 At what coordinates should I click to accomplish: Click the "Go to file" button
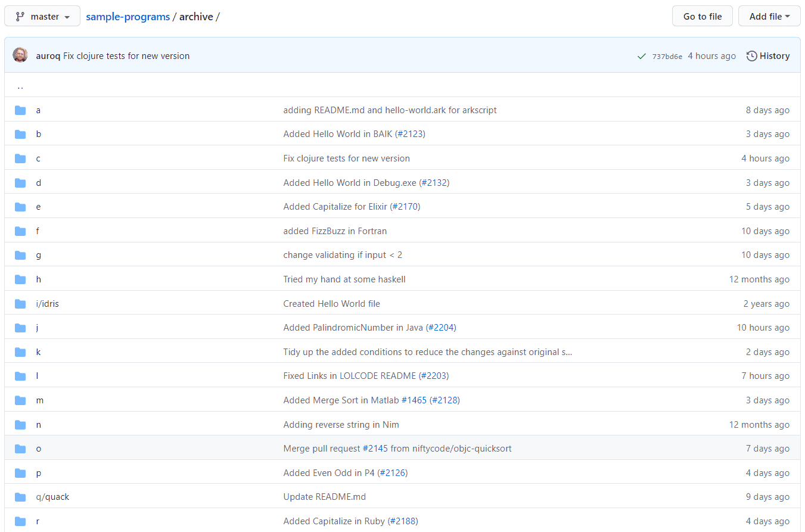point(702,16)
